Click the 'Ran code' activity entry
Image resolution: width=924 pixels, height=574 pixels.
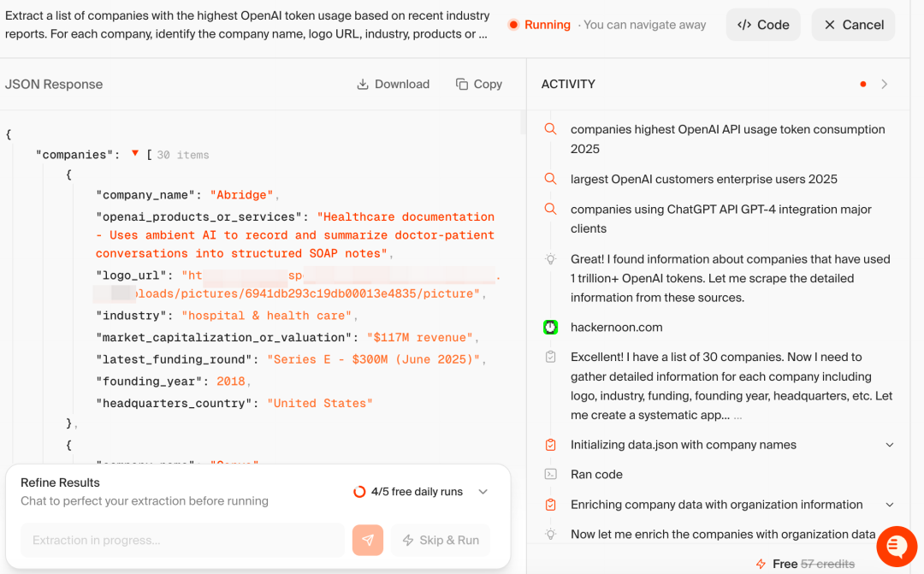[x=596, y=475]
